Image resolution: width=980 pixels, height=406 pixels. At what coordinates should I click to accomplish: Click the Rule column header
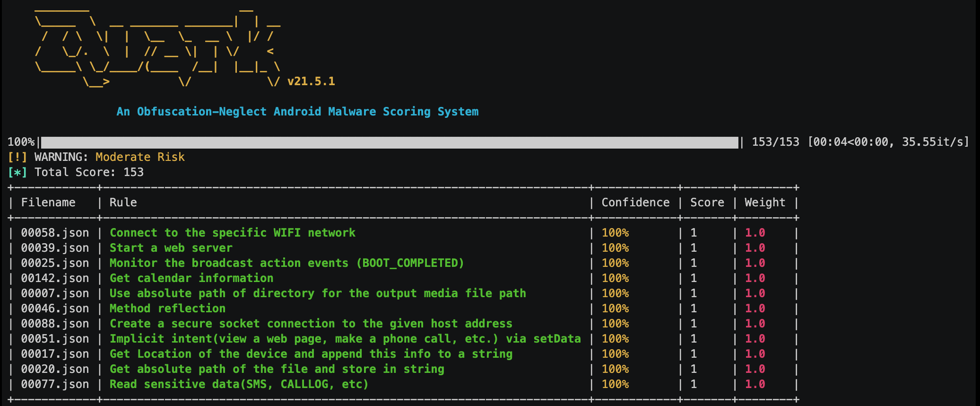point(123,203)
